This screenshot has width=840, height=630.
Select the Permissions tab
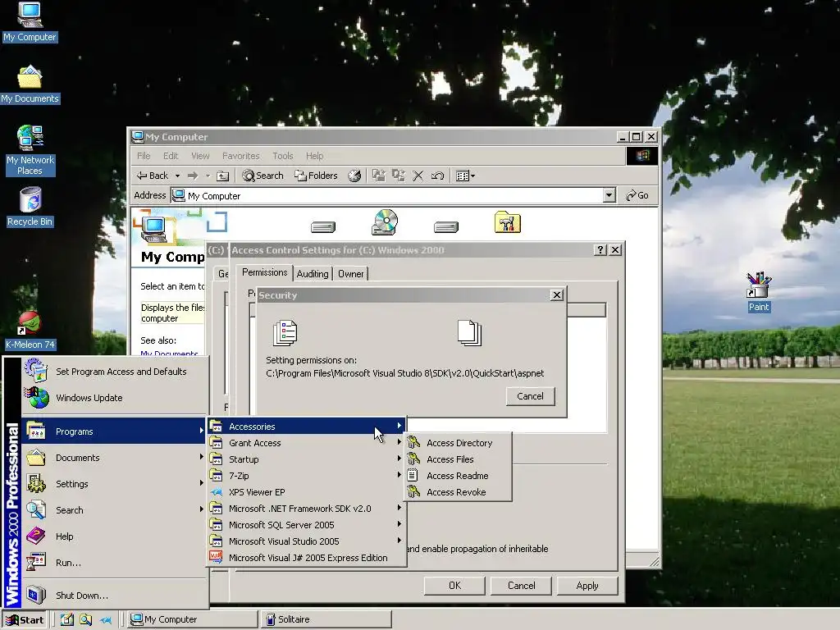point(265,272)
